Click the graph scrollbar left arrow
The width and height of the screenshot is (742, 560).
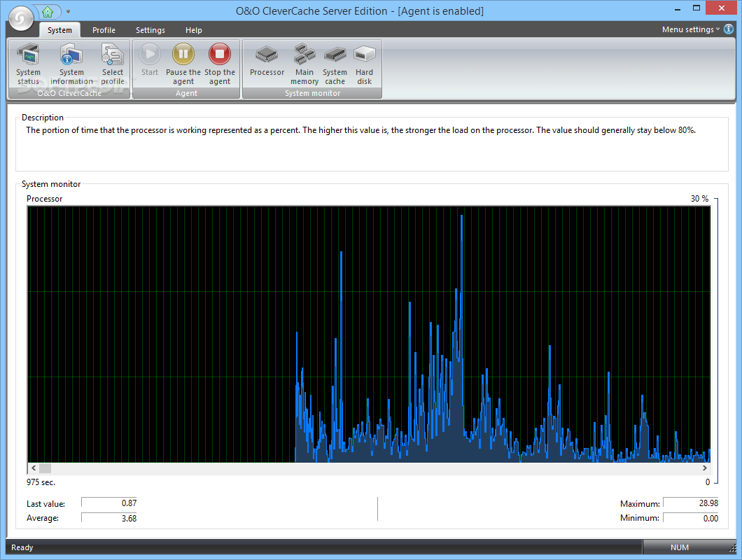(x=33, y=468)
